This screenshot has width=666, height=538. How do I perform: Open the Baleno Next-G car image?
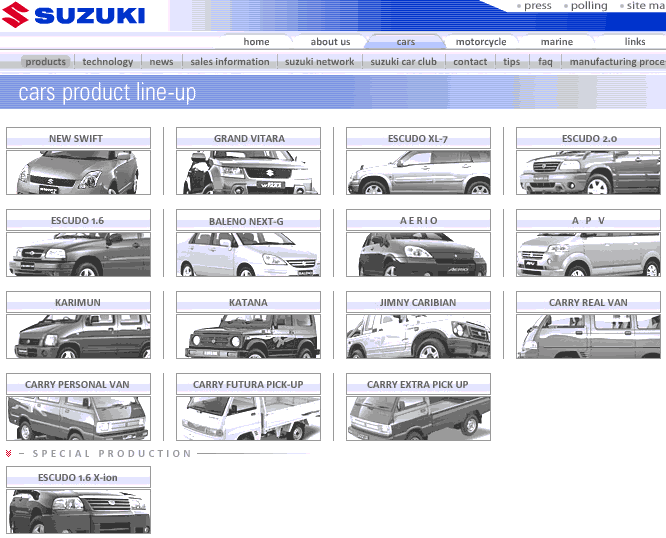[x=248, y=254]
